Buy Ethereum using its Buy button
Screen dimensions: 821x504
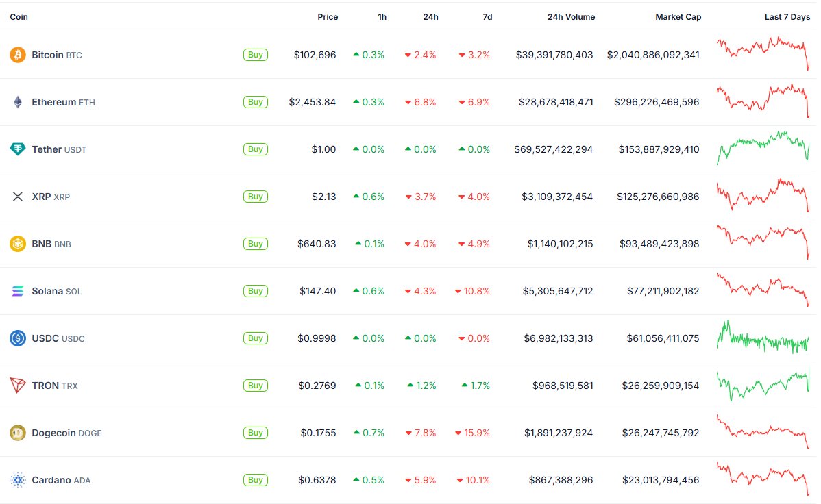256,102
